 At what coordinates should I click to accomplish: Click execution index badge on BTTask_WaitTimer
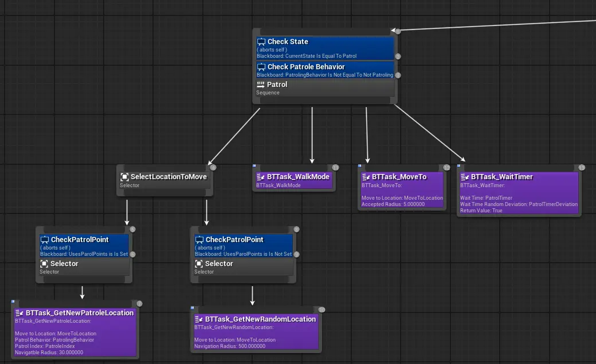click(581, 167)
